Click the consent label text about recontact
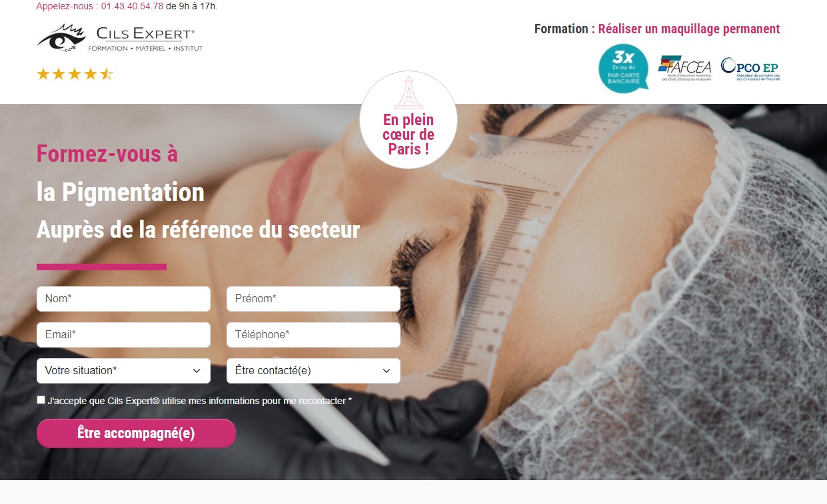The image size is (827, 504). [x=200, y=401]
